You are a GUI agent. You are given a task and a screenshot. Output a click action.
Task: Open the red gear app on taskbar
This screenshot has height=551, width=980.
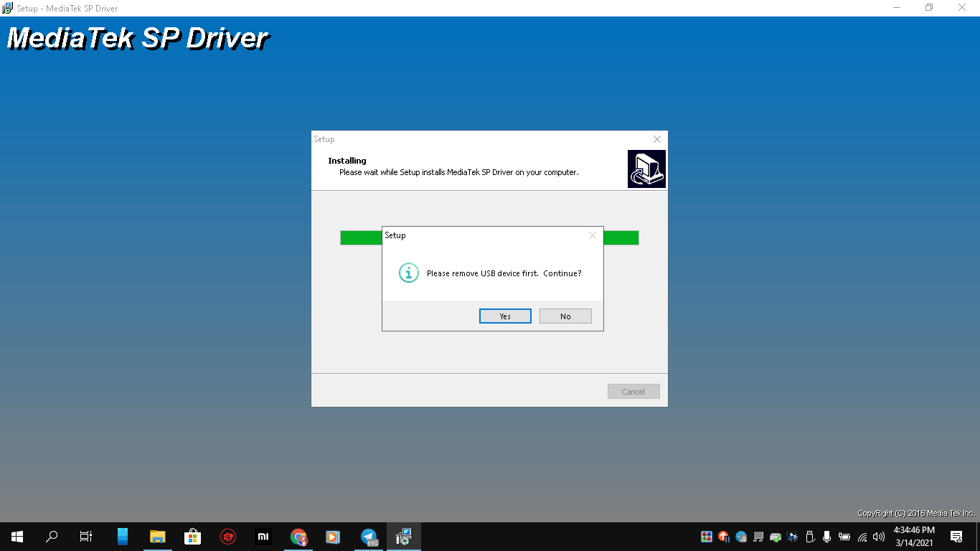(x=228, y=537)
